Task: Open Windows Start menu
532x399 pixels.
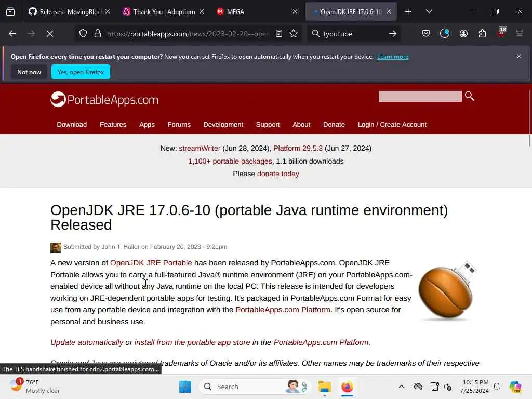Action: point(185,387)
